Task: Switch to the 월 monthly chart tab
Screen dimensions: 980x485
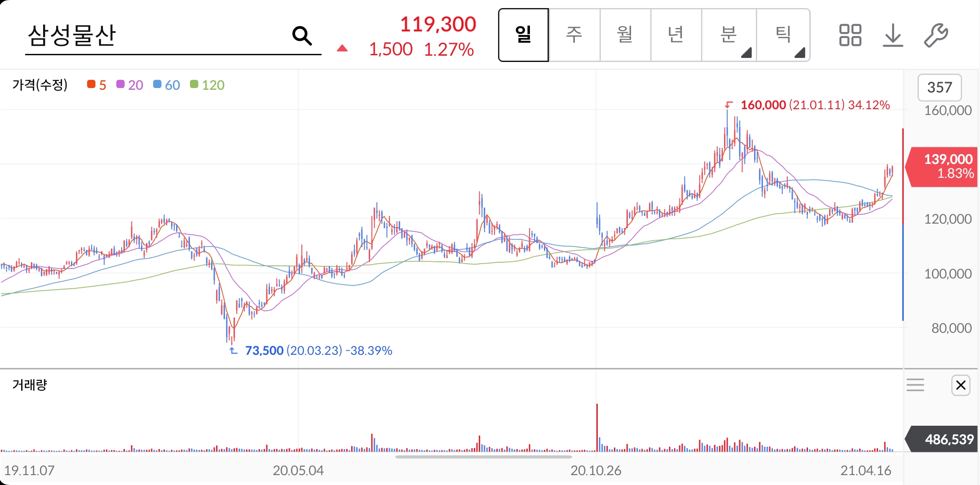Action: (625, 35)
